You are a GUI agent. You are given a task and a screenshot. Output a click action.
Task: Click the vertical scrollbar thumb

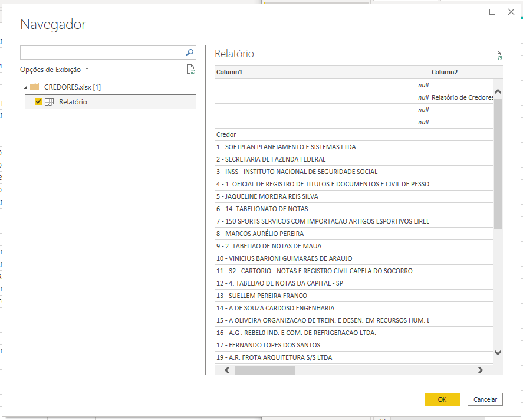pos(498,164)
